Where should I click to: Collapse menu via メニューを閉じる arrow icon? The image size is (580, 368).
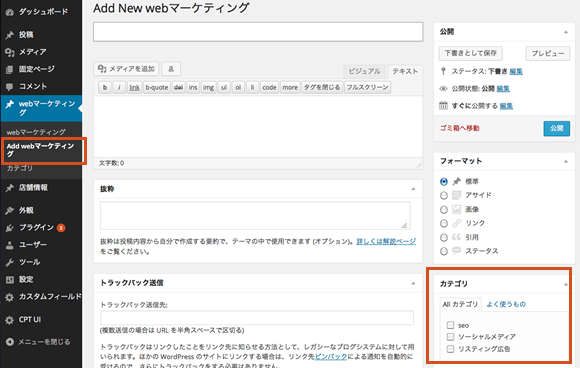[x=10, y=342]
